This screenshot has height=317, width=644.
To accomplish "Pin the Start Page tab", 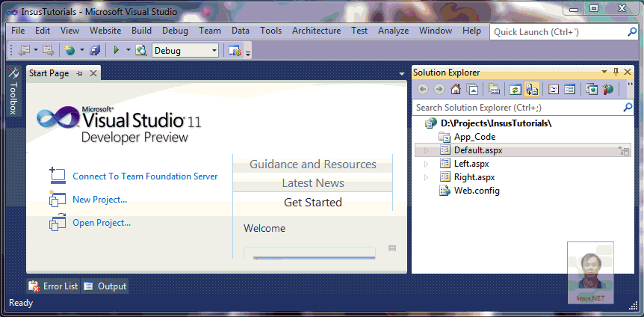I will click(x=80, y=73).
